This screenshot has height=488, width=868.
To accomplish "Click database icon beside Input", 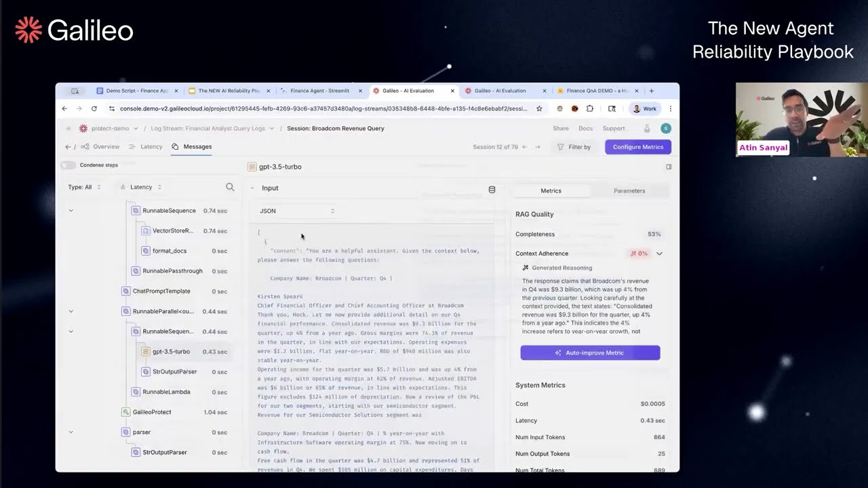I will pos(492,190).
